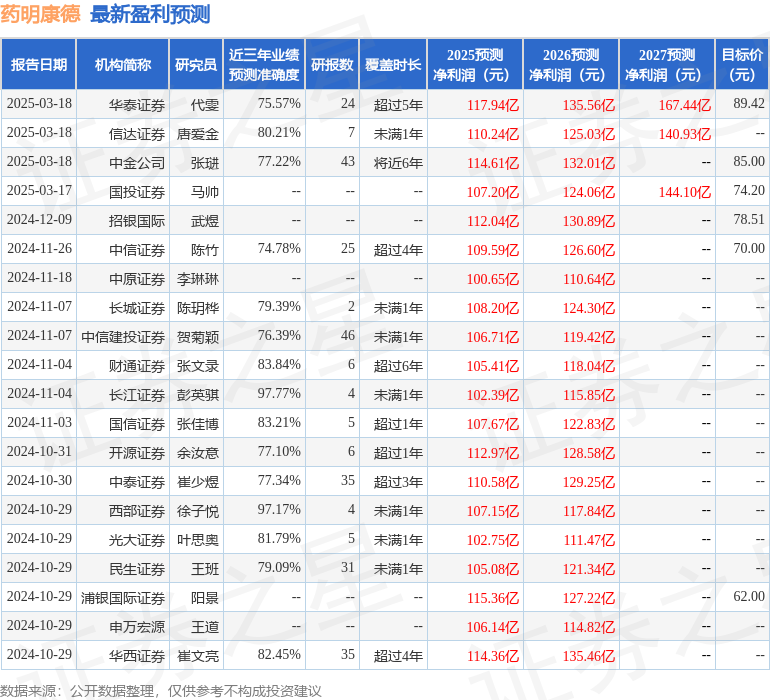Screen dimensions: 770x700
Task: Click accuracy value 83.84%
Action: 279,364
